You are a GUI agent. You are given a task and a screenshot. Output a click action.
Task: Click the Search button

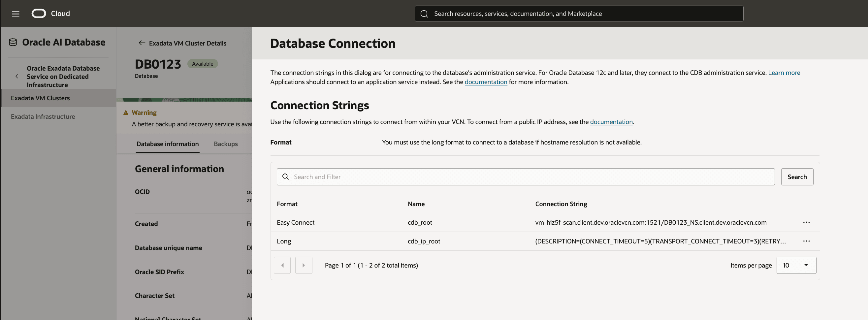[797, 177]
